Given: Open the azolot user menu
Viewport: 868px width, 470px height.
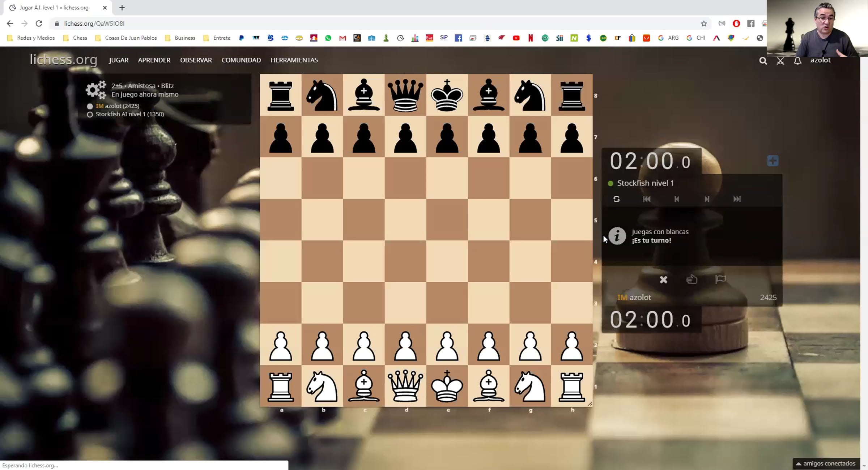Looking at the screenshot, I should [820, 60].
